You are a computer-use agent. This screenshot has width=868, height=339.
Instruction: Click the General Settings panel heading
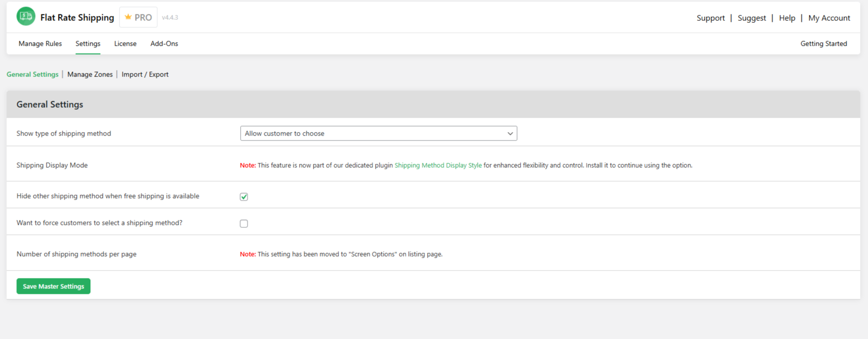click(x=50, y=104)
